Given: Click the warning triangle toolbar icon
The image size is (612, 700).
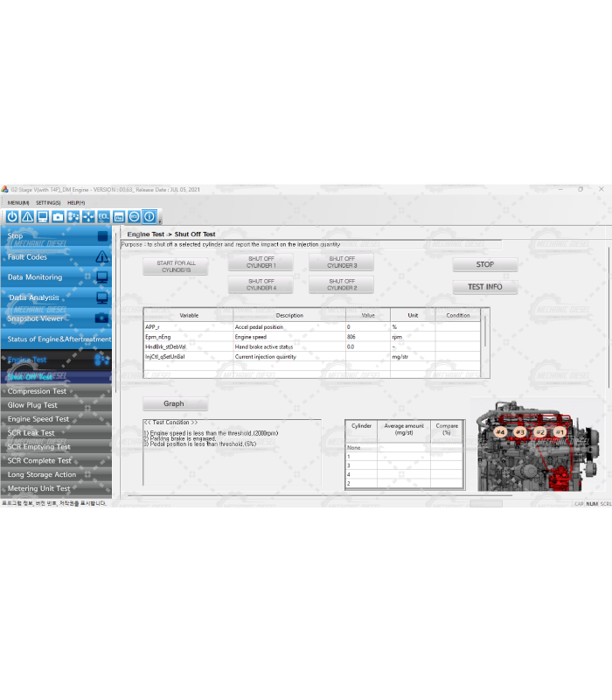Looking at the screenshot, I should click(x=27, y=216).
